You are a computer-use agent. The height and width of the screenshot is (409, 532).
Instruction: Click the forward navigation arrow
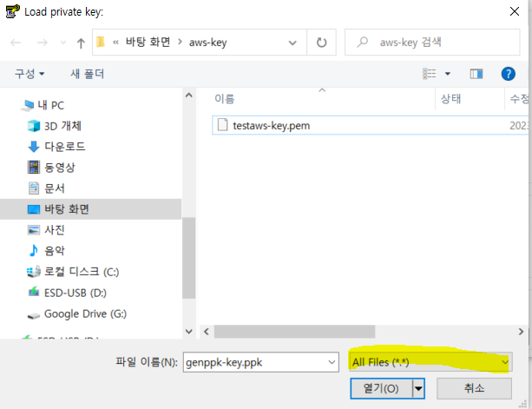(42, 43)
